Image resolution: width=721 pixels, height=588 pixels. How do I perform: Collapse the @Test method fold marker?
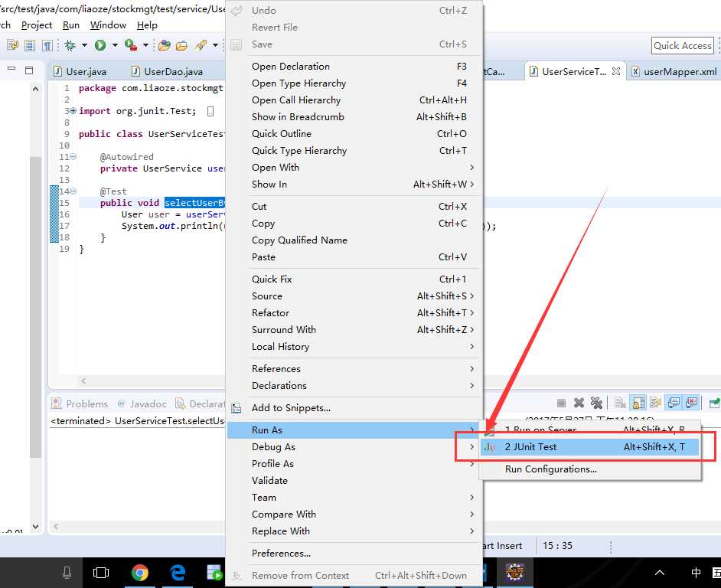pos(73,191)
